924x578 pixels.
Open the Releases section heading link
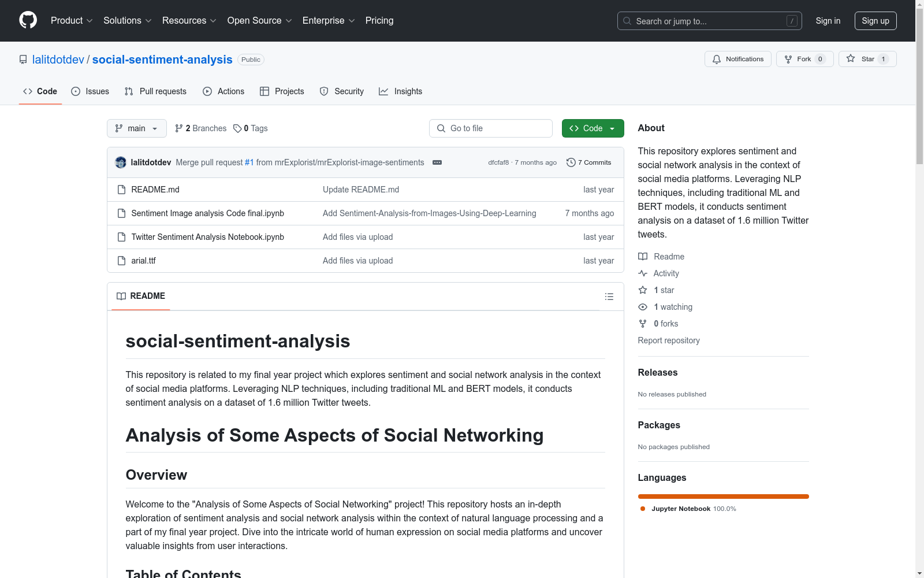point(658,373)
